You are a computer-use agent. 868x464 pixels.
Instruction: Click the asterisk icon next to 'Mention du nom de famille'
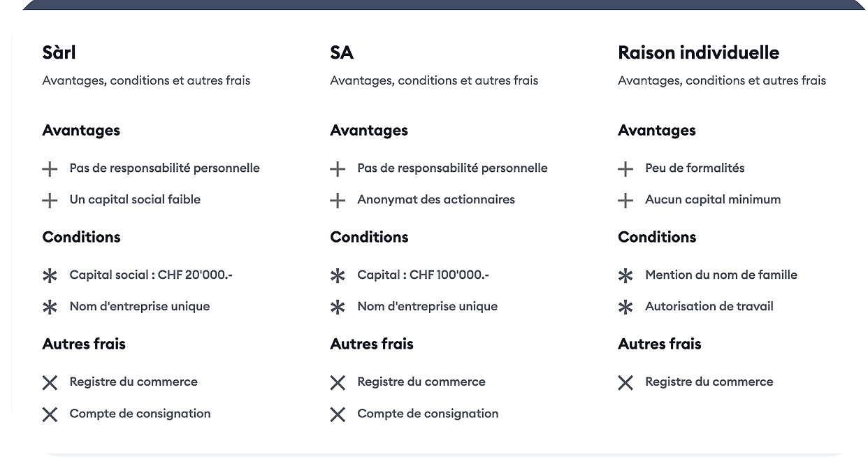pyautogui.click(x=625, y=276)
